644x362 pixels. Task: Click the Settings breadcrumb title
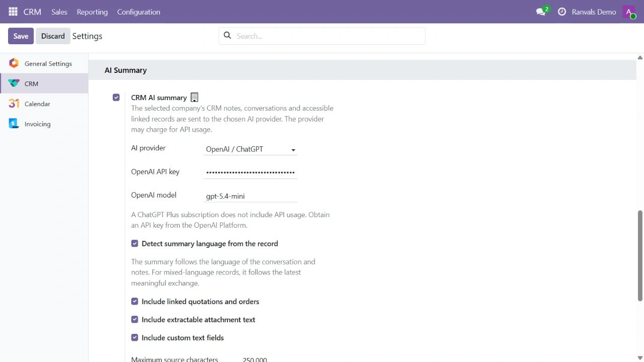tap(87, 36)
